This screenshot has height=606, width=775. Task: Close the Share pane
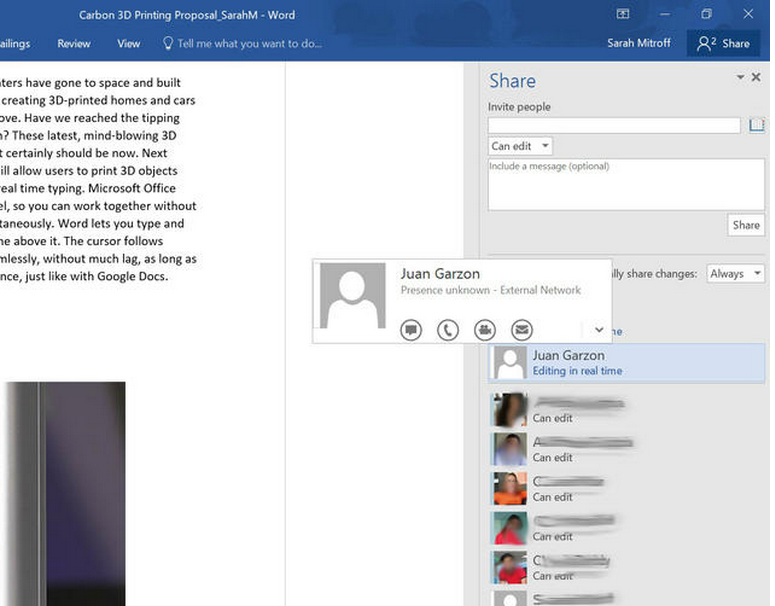(x=756, y=77)
